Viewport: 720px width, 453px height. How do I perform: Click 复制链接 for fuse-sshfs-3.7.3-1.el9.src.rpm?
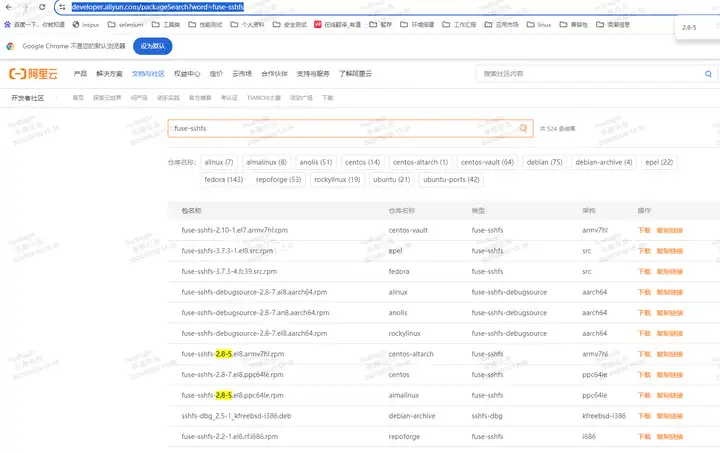click(x=669, y=251)
